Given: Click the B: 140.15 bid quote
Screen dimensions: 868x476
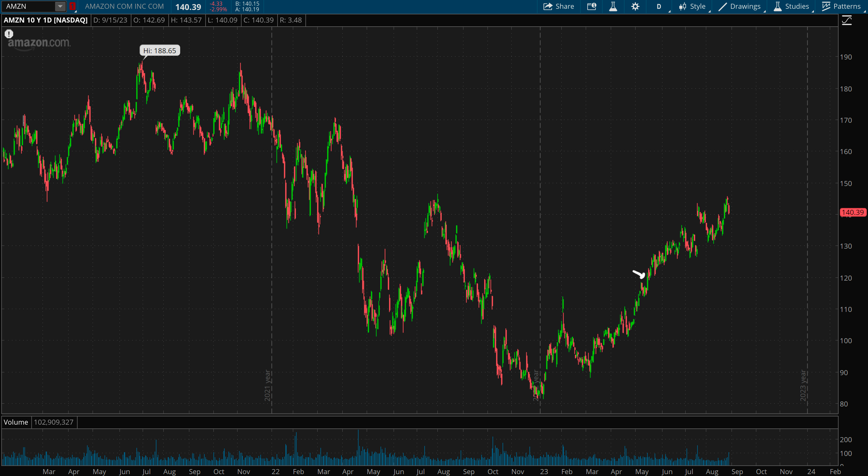Looking at the screenshot, I should (x=247, y=4).
